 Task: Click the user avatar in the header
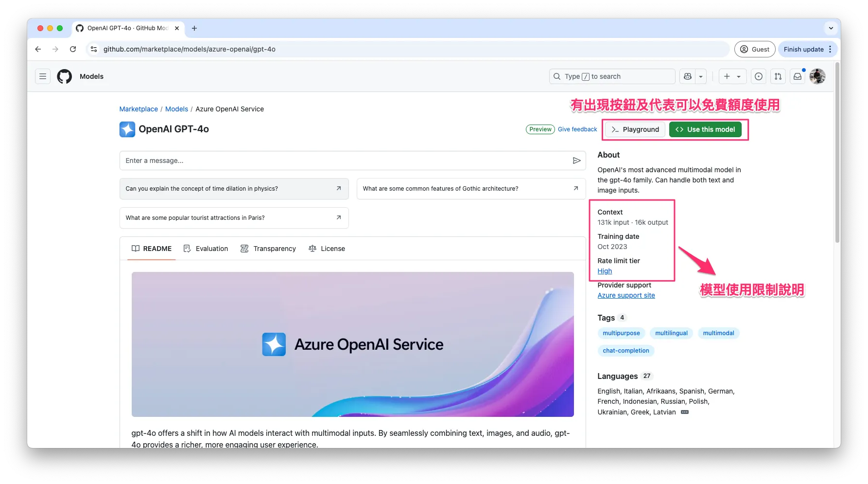click(x=817, y=76)
